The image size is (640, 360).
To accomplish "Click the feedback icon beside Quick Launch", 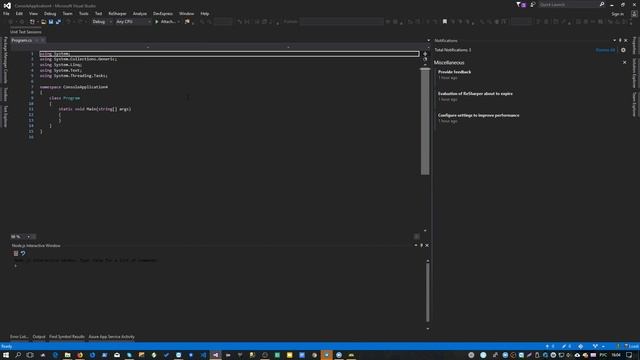I will pos(533,4).
